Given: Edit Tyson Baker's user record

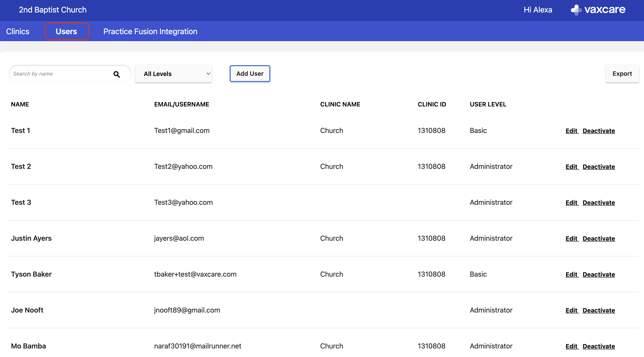Looking at the screenshot, I should 571,274.
